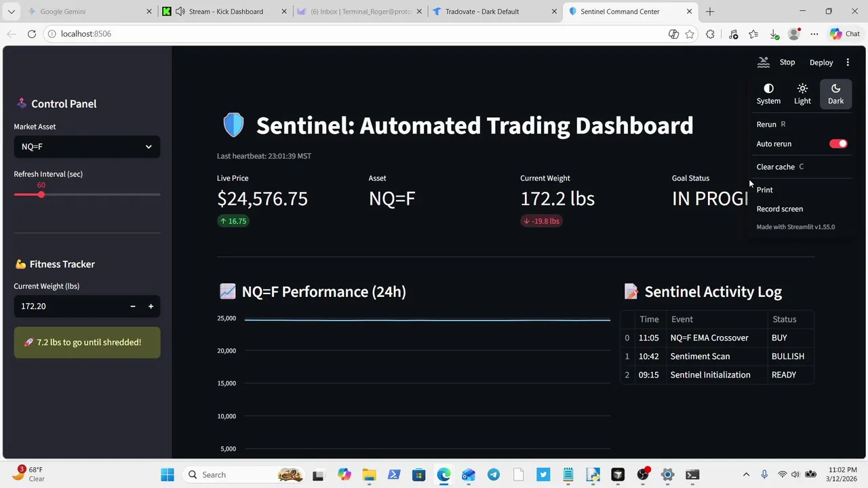Select the System theme option

(x=768, y=94)
